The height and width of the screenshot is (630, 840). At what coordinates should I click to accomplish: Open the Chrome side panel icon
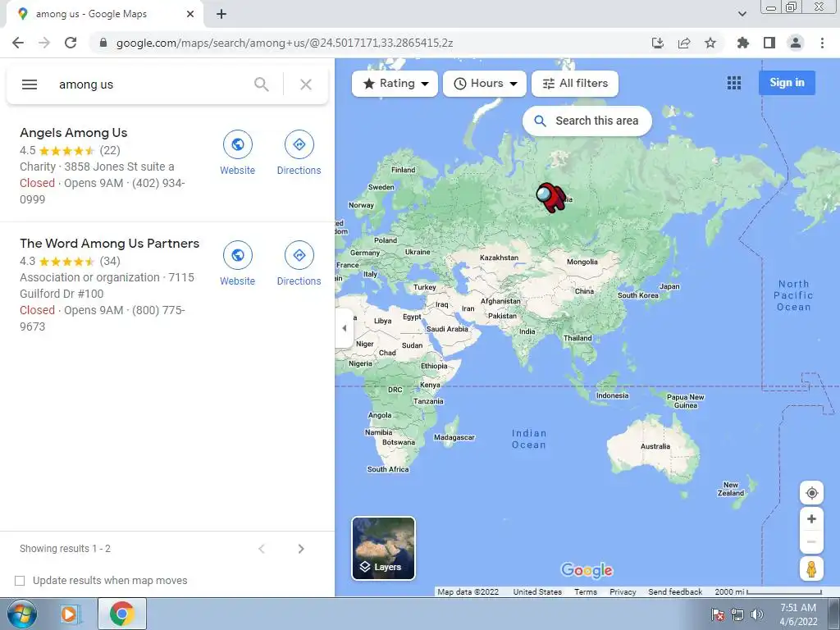(769, 43)
